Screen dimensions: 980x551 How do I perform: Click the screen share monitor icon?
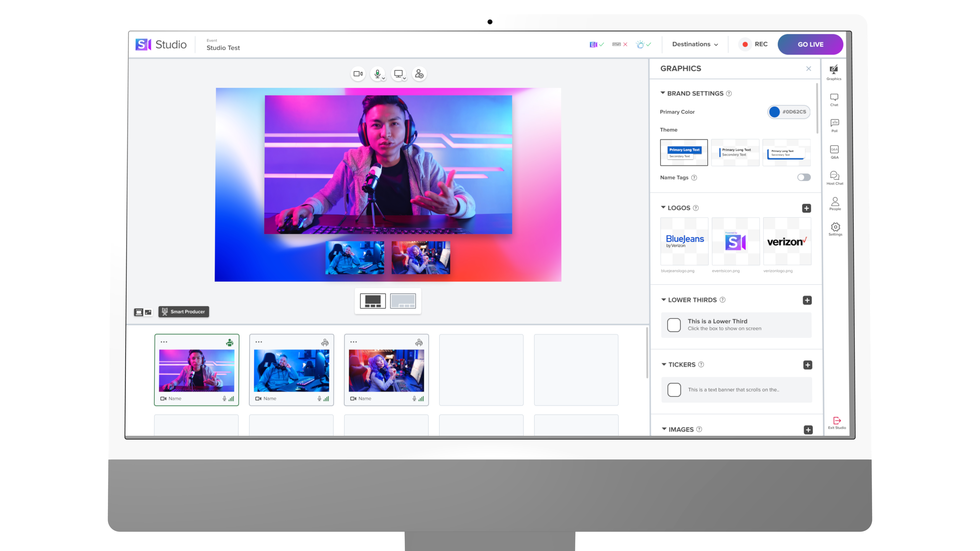pos(398,74)
